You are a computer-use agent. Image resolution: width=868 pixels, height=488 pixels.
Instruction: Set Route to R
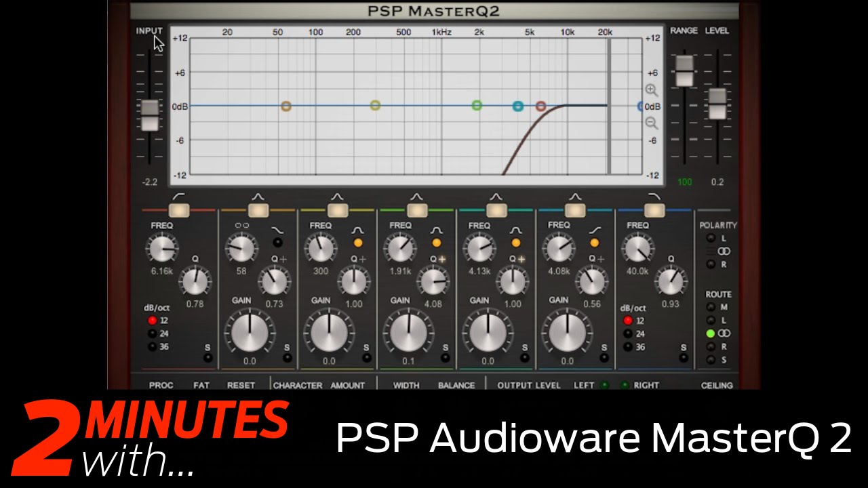pyautogui.click(x=710, y=346)
